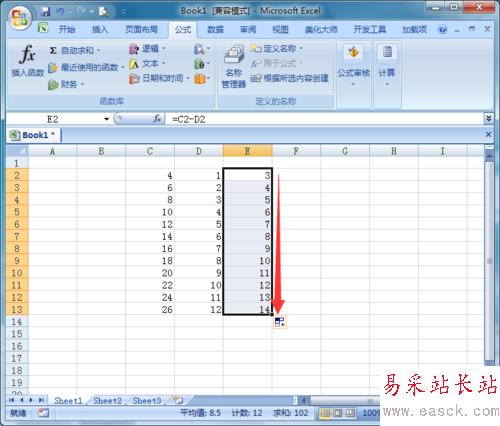This screenshot has height=426, width=500.
Task: Select cell C13 containing 26
Action: 150,310
